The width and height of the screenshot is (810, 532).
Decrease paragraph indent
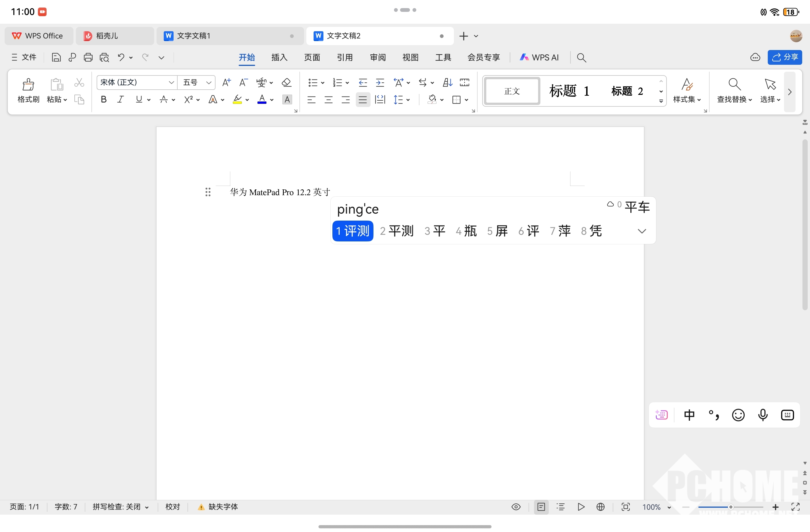click(x=363, y=82)
